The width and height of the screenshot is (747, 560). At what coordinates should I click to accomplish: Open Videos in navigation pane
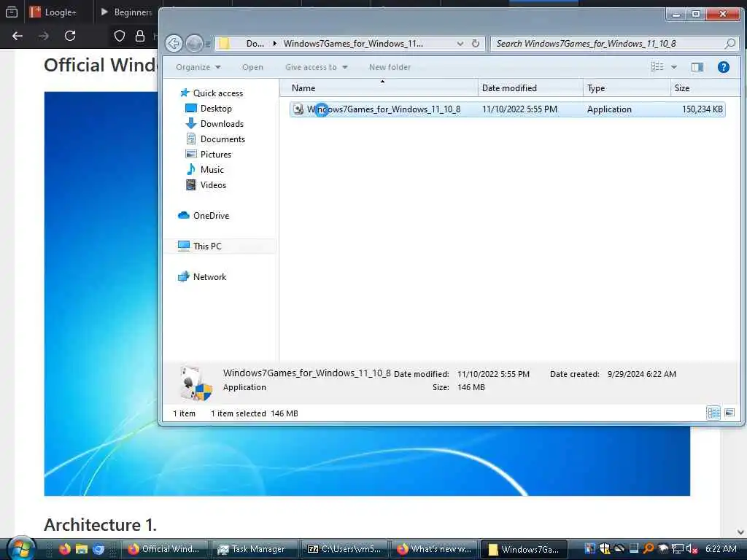[x=206, y=184]
